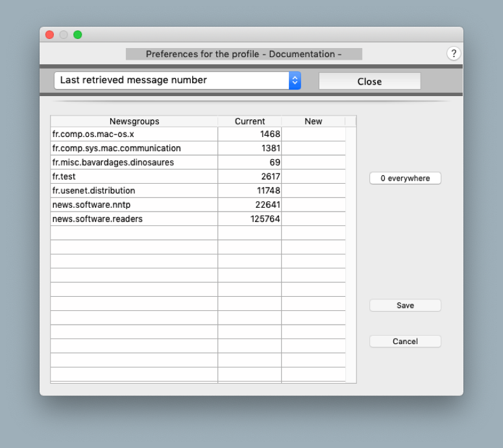Save the message number changes
Screen dimensions: 503x448
405,305
